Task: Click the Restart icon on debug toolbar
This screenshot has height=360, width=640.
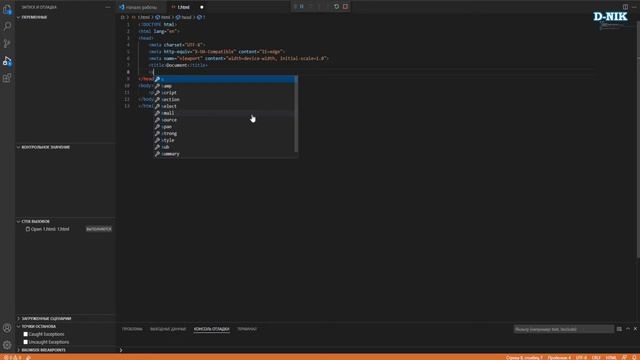Action: tap(336, 7)
